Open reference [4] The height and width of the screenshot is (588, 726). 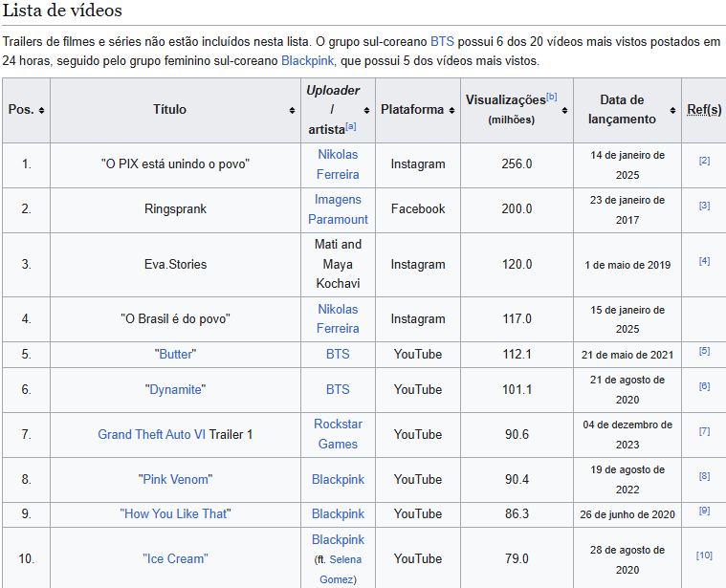[704, 261]
